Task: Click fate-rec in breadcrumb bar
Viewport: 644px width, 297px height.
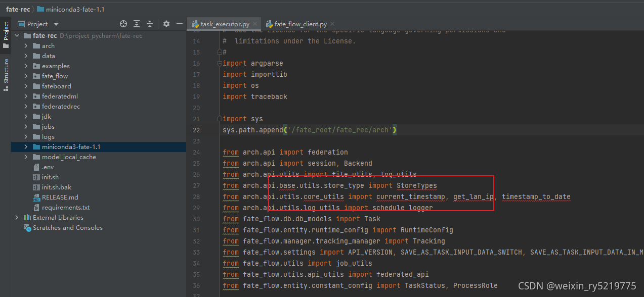Action: tap(17, 10)
